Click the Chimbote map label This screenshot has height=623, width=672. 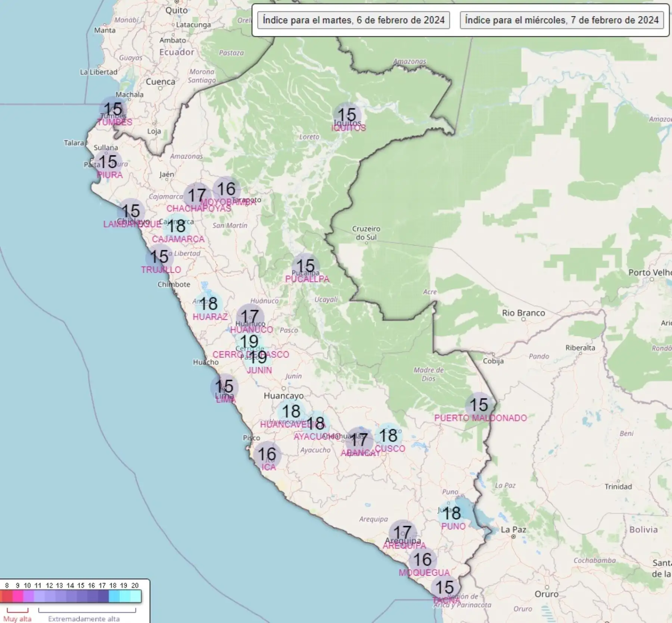point(174,285)
